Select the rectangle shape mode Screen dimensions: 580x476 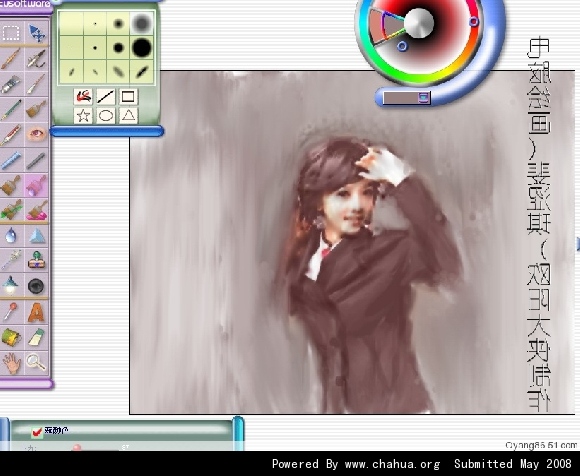tap(128, 97)
